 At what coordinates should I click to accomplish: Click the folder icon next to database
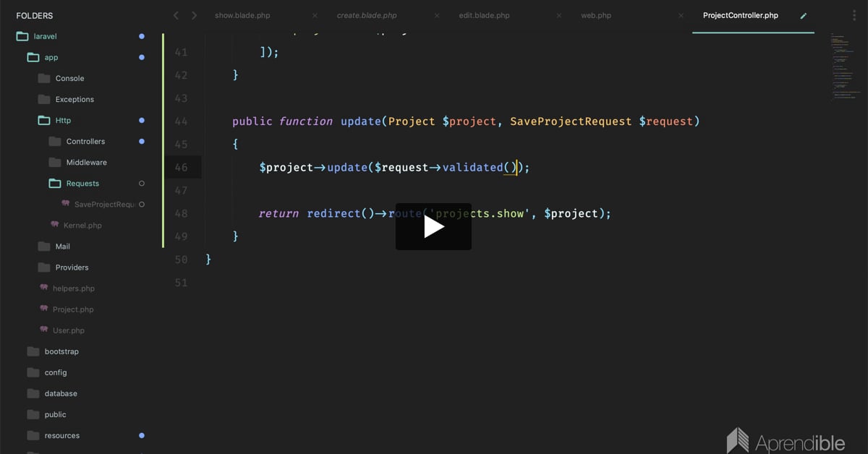coord(33,393)
